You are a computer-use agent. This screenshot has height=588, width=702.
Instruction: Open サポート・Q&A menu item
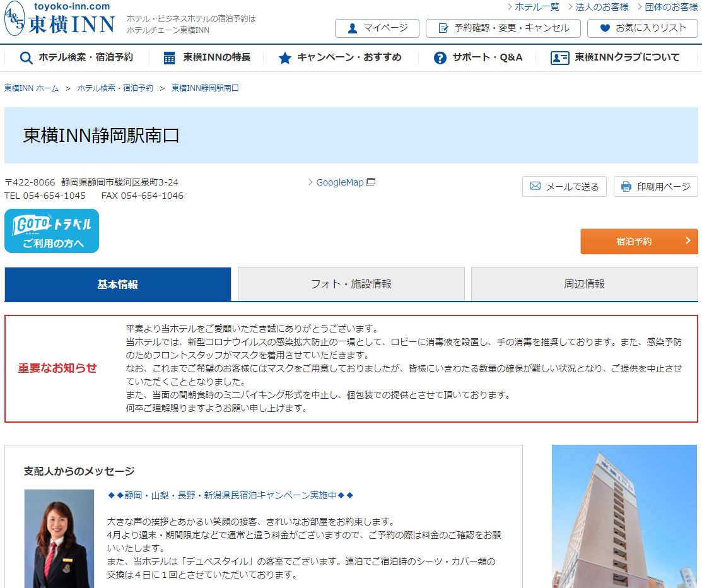(x=478, y=57)
